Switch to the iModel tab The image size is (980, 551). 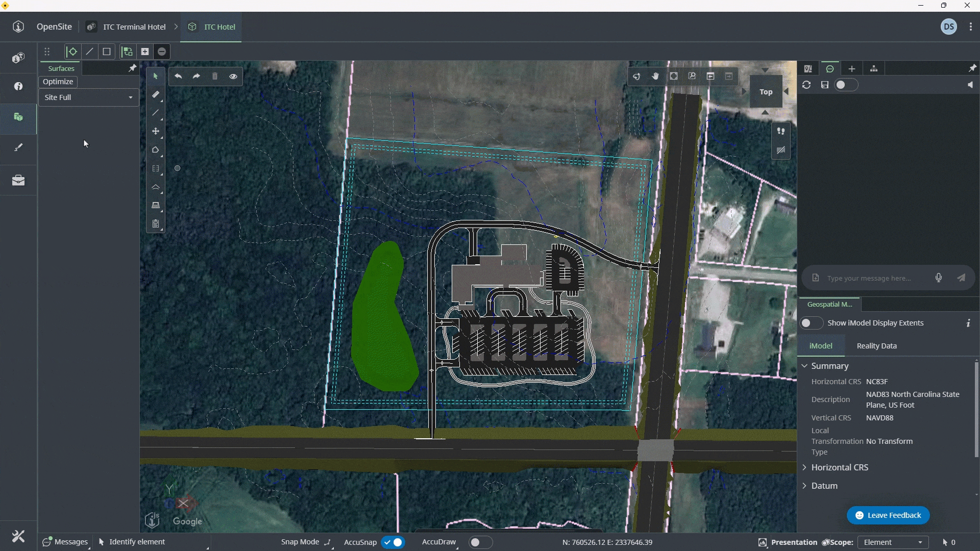820,345
